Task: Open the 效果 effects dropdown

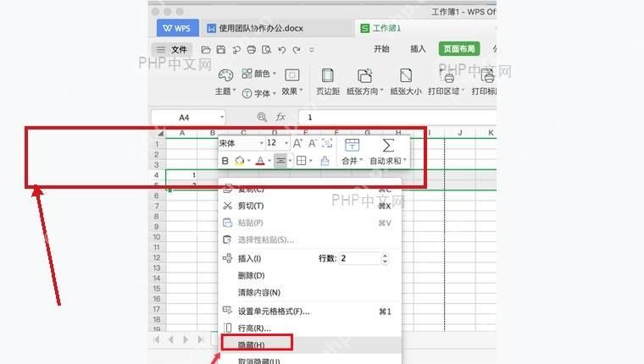Action: (x=292, y=81)
